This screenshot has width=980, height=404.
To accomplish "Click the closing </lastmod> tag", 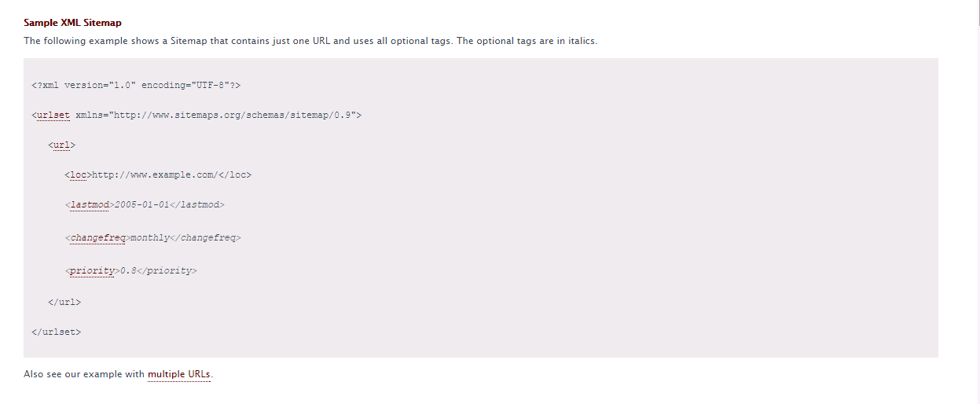I will coord(197,204).
